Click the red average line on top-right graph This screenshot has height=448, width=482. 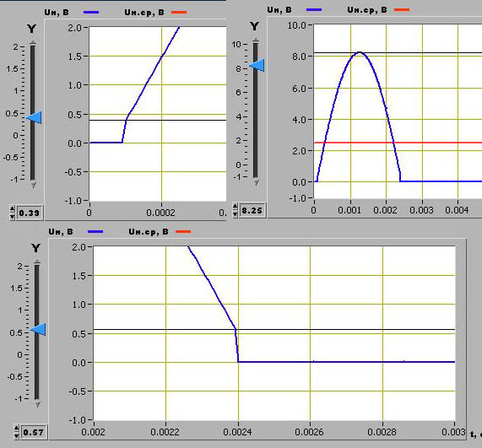398,143
